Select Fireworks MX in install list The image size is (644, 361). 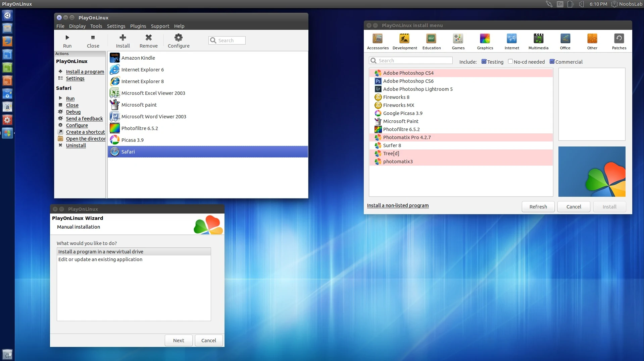coord(461,105)
